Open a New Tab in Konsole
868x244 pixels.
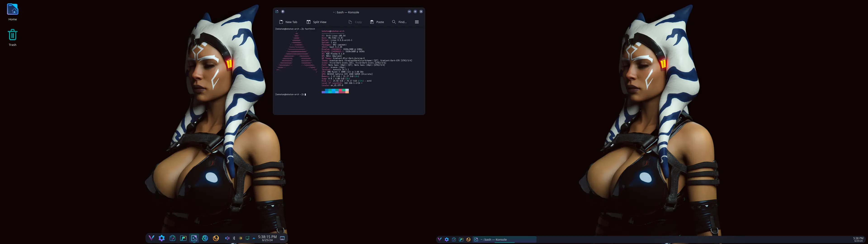(x=288, y=22)
